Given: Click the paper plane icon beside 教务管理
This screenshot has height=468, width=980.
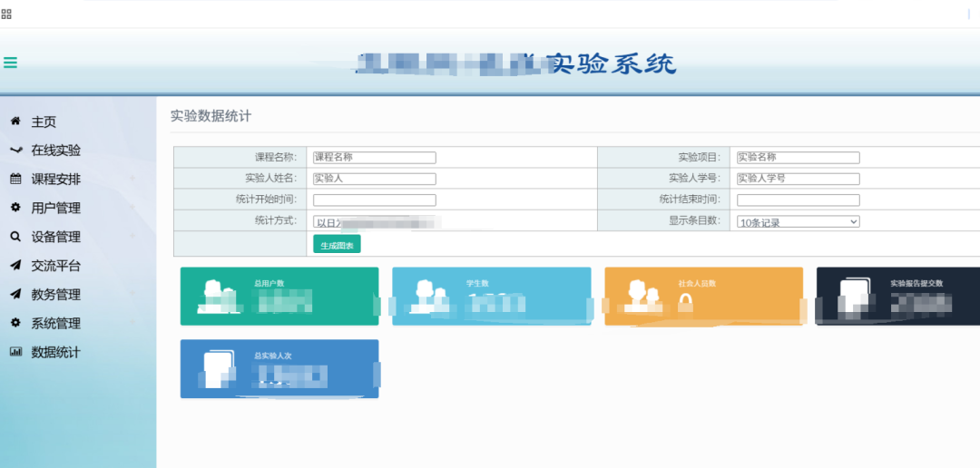Looking at the screenshot, I should pyautogui.click(x=15, y=294).
